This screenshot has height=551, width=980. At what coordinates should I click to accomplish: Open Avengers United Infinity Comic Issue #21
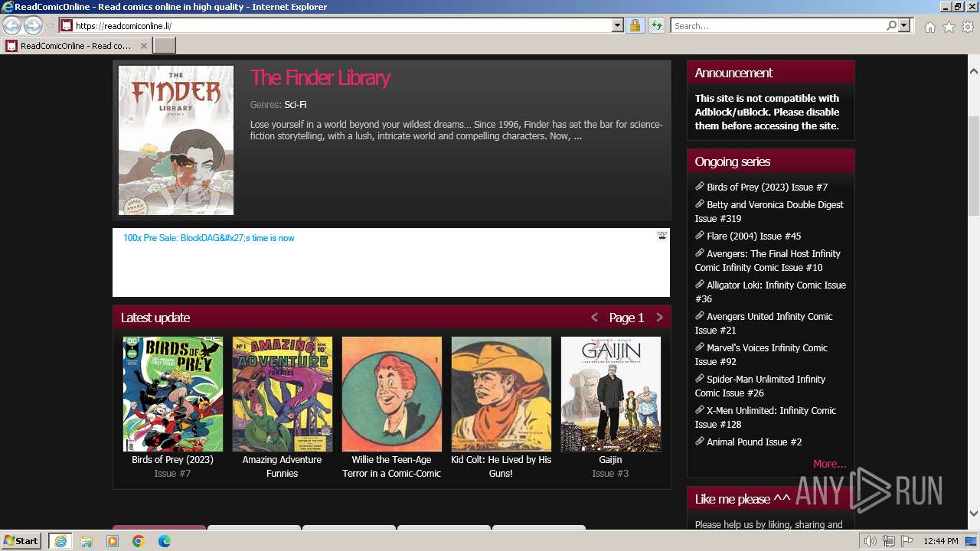tap(764, 324)
